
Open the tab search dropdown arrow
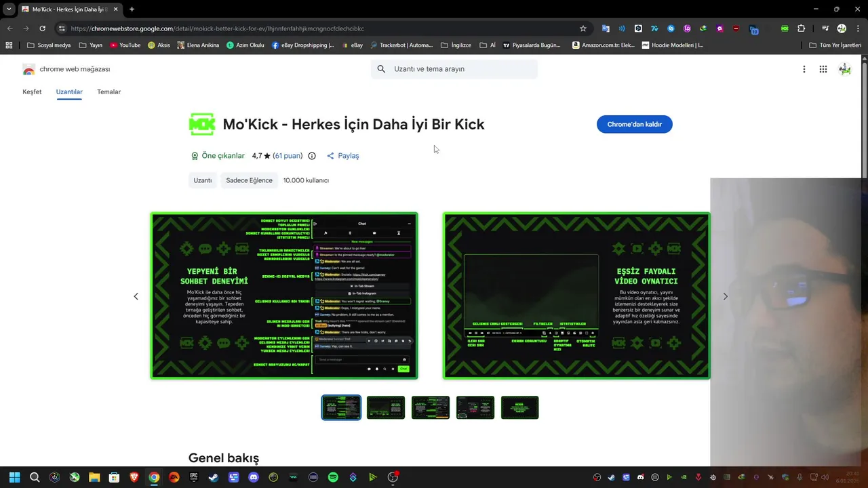pos(9,9)
